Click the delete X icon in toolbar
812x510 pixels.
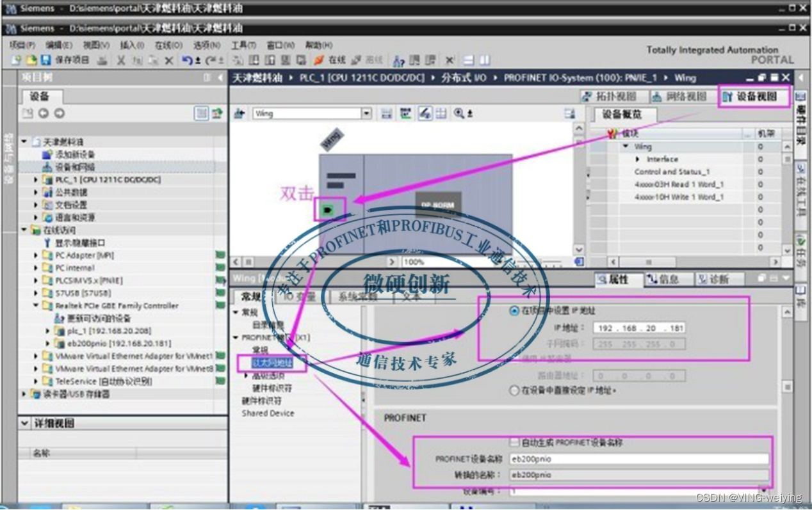click(169, 60)
